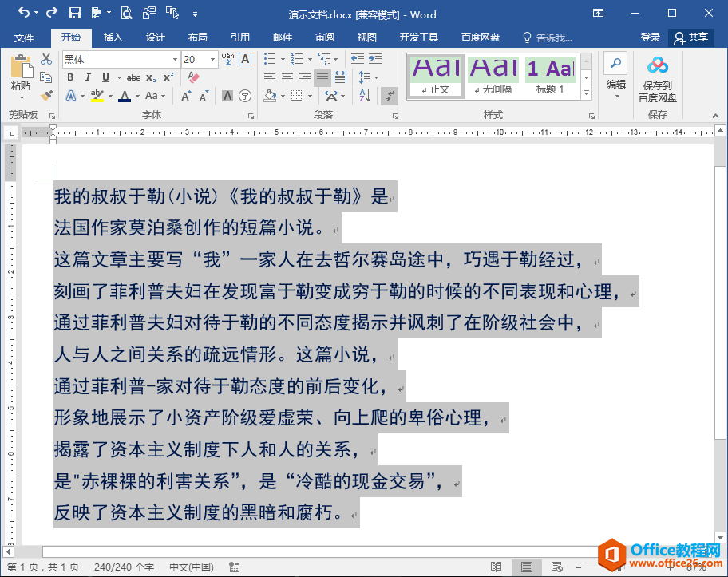Click the Undo icon in quick access toolbar
The image size is (728, 577).
pyautogui.click(x=23, y=14)
